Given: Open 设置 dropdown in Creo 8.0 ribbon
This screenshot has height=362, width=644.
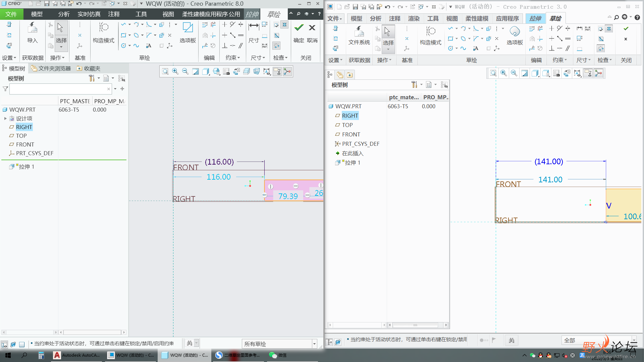Looking at the screenshot, I should coord(9,58).
